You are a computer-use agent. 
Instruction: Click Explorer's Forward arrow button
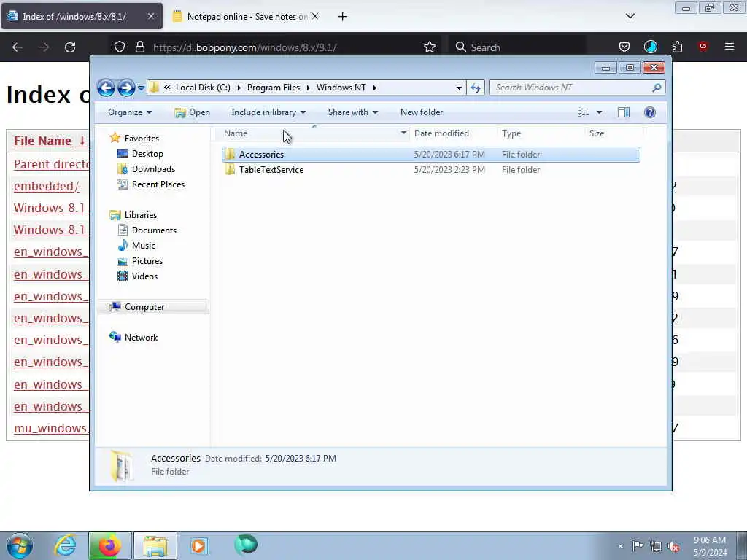(126, 87)
